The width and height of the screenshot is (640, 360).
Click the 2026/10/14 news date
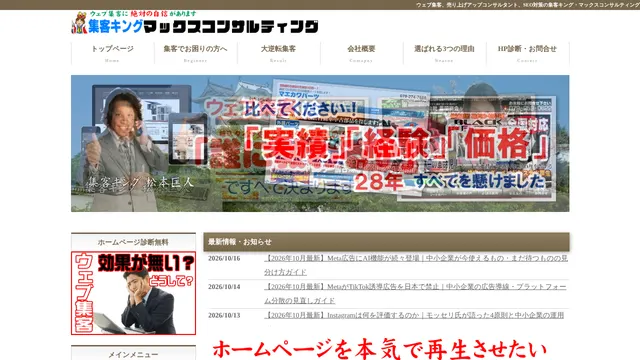pyautogui.click(x=224, y=287)
